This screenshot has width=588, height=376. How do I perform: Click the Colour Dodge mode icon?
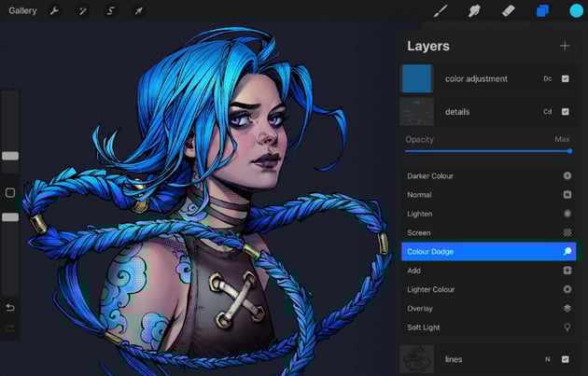[x=567, y=252]
